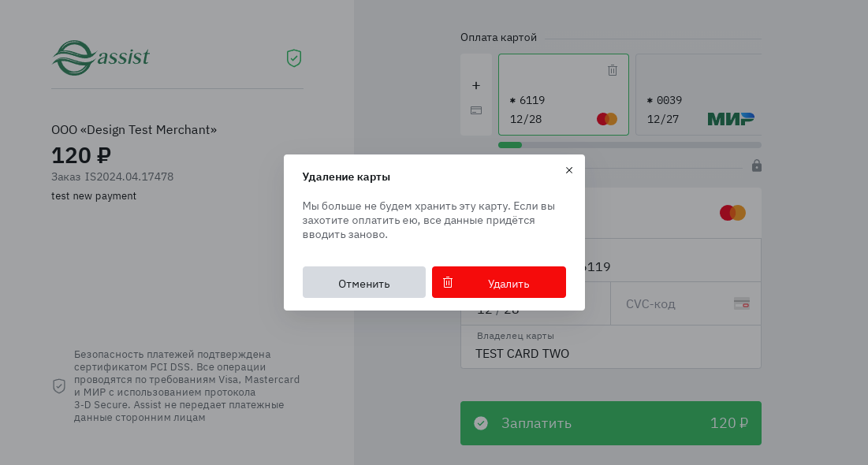The image size is (868, 465).
Task: Click the cardholder field TEST CARD TWO
Action: click(611, 353)
